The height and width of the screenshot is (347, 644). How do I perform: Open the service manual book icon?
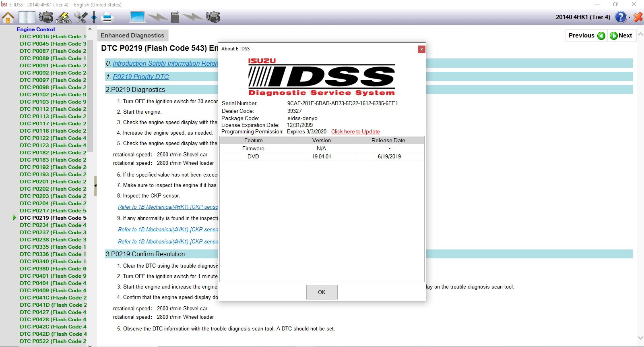(27, 17)
